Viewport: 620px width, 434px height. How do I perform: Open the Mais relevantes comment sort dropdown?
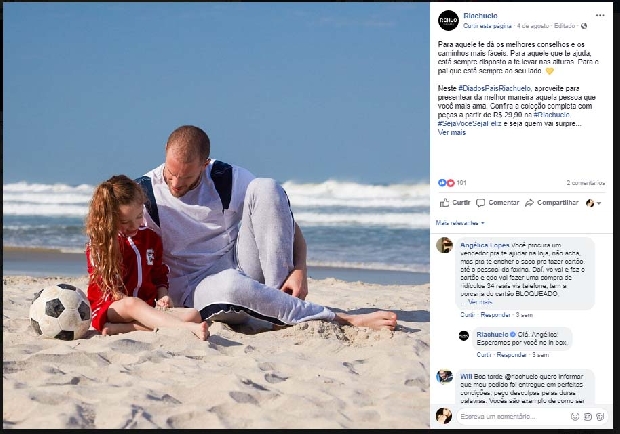coord(459,223)
